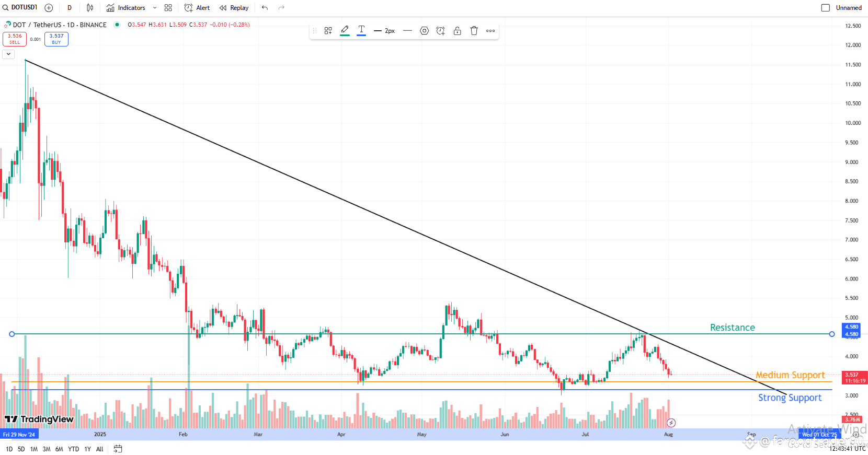Select the 1M time range
Image resolution: width=868 pixels, height=455 pixels.
pos(33,449)
